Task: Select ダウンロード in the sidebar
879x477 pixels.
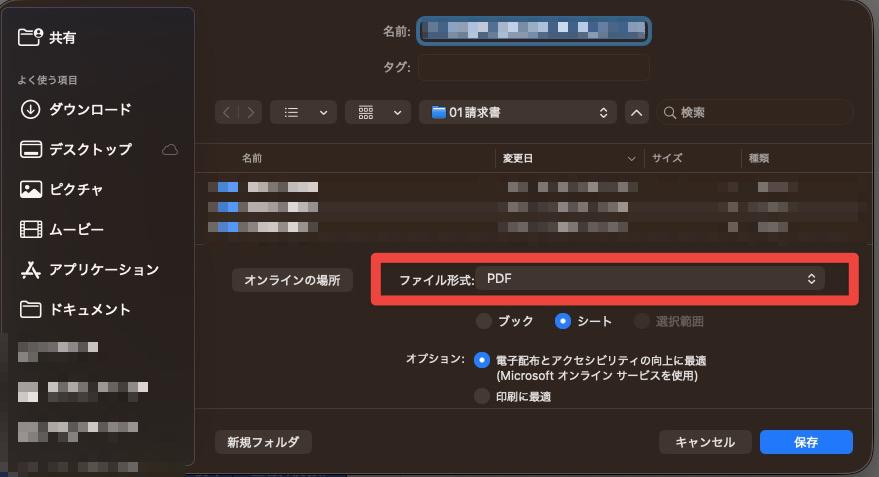Action: (x=76, y=109)
